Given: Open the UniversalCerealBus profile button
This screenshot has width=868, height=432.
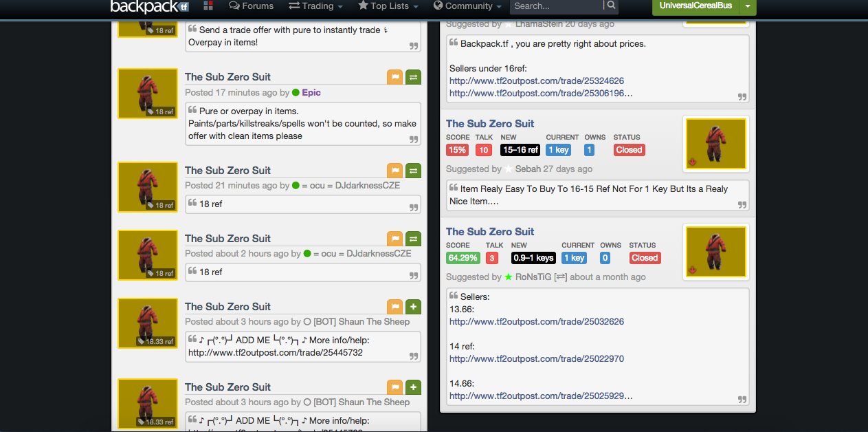Looking at the screenshot, I should tap(695, 6).
